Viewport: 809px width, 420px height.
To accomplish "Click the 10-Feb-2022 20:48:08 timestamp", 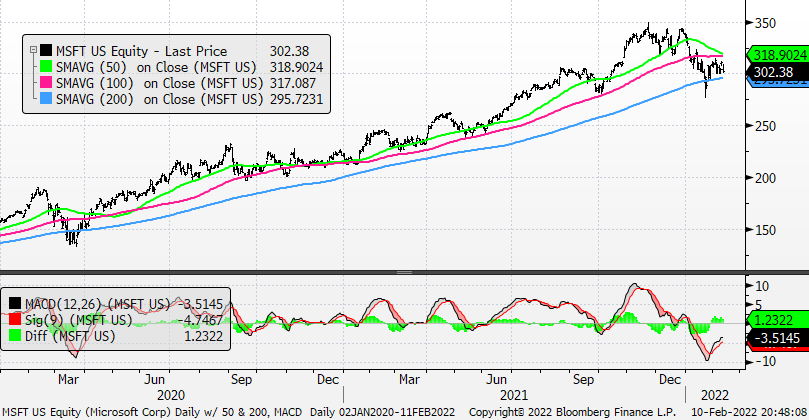I will (750, 412).
